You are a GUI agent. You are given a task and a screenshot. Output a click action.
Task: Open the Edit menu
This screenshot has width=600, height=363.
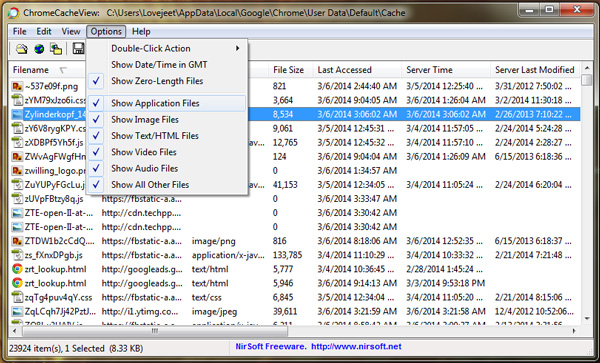tap(44, 31)
